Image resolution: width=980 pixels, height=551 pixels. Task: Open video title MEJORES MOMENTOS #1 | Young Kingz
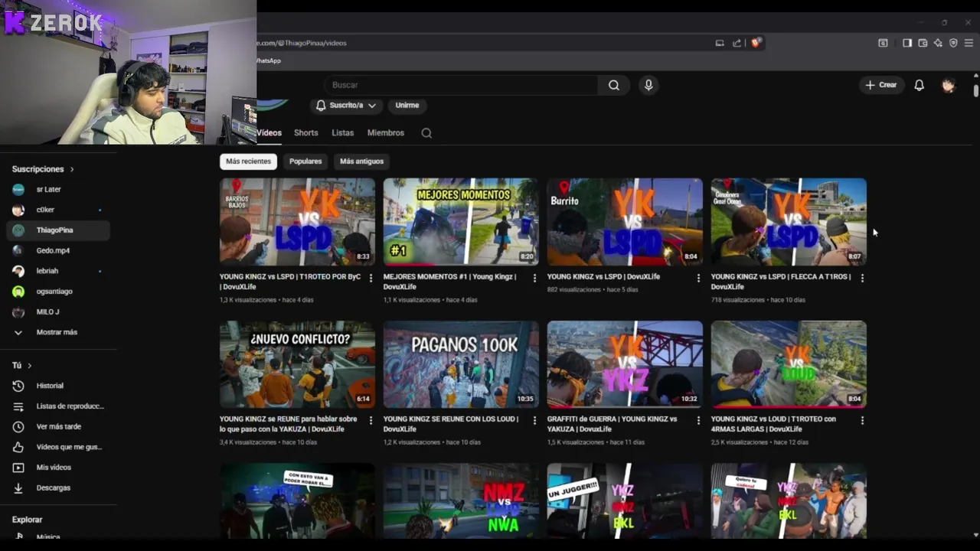(450, 282)
